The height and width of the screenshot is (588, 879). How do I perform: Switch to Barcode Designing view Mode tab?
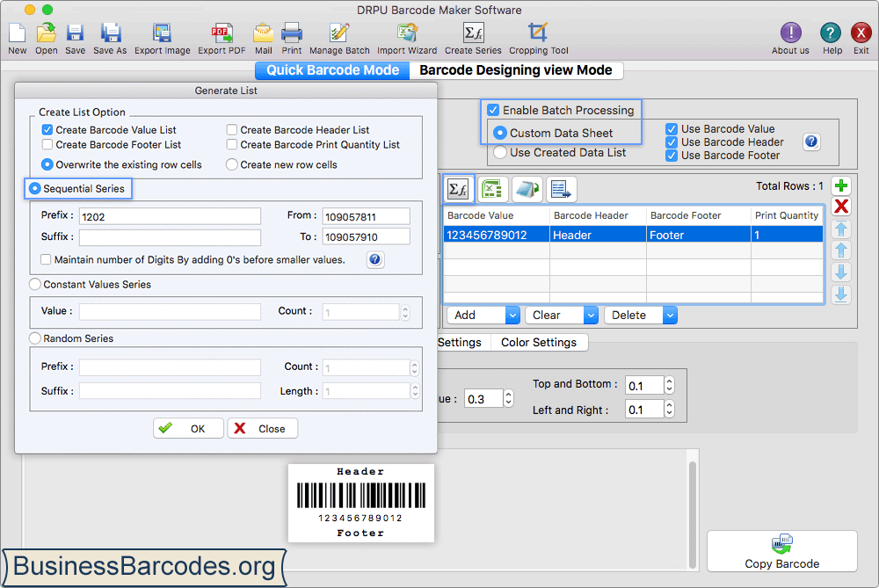516,70
